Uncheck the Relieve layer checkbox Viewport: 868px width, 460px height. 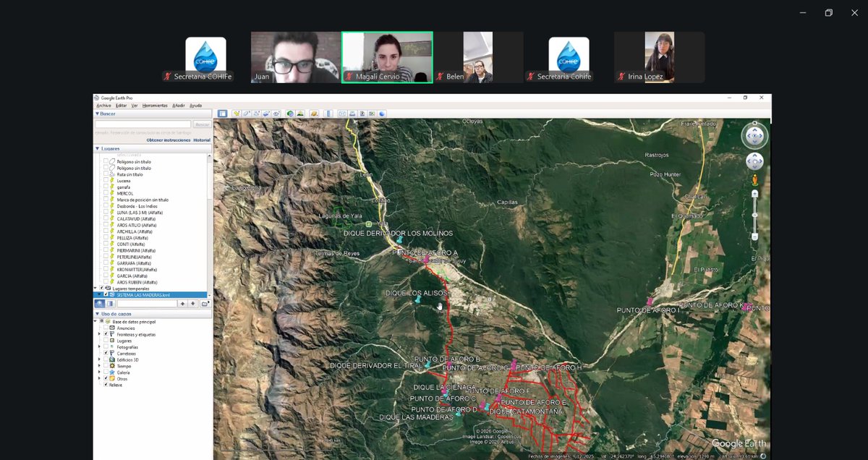coord(106,384)
